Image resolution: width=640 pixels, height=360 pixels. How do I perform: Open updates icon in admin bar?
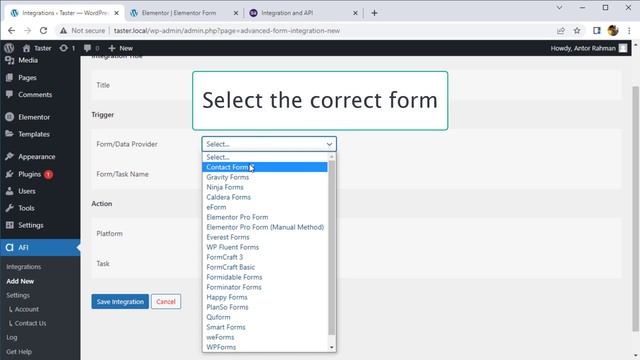67,48
